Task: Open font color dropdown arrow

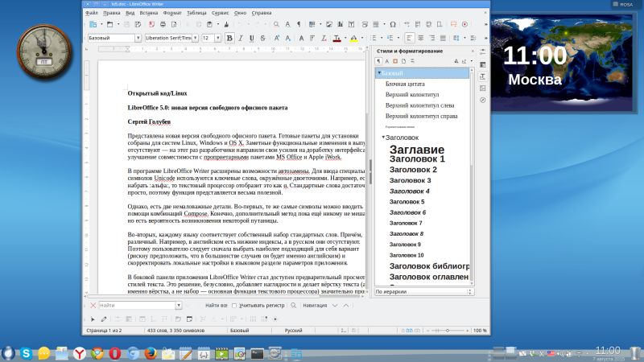Action: coord(345,38)
